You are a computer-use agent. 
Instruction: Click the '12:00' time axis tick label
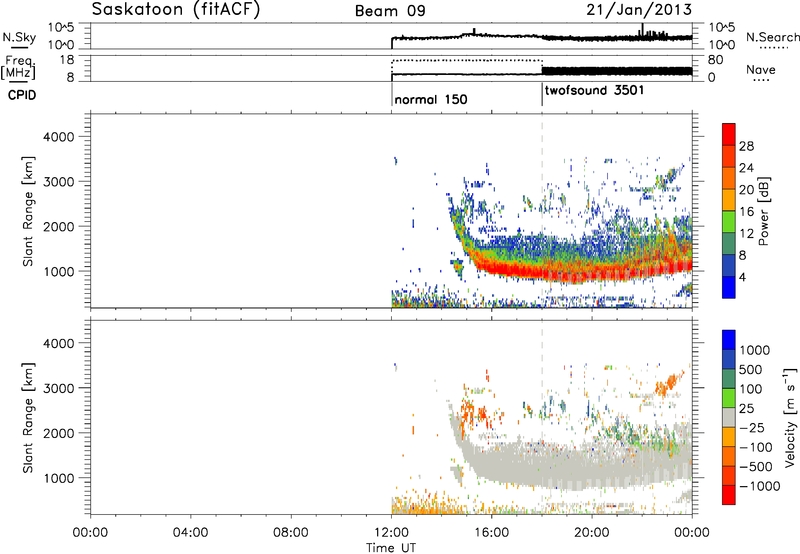click(391, 533)
